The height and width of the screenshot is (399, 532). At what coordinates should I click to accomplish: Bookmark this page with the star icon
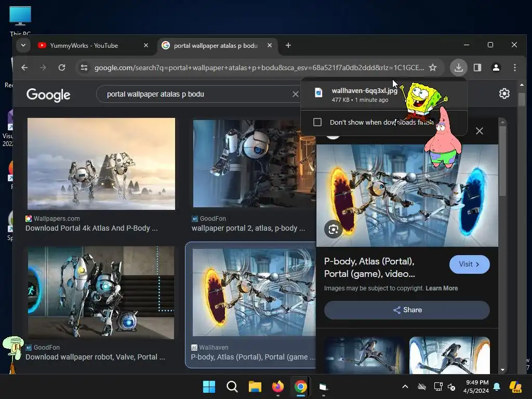click(433, 68)
